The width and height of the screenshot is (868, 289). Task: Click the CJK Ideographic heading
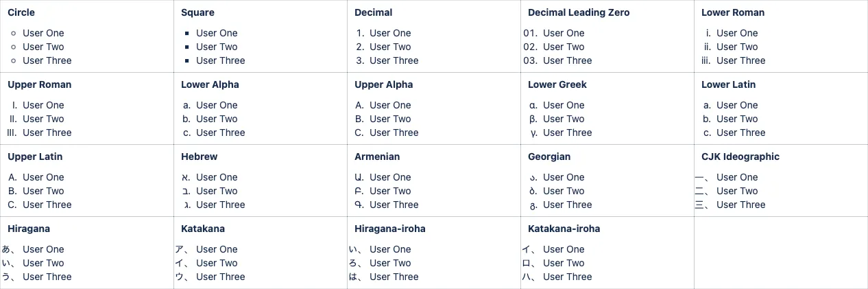tap(740, 157)
